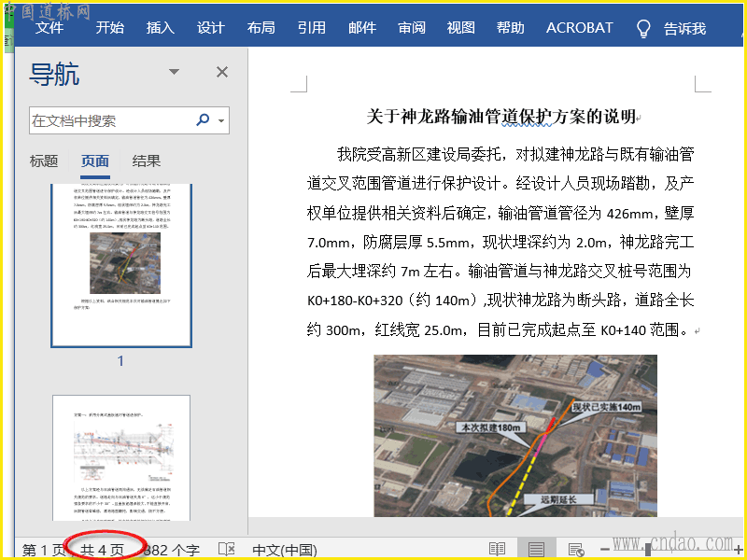Open navigation pane options dropdown arrow
The height and width of the screenshot is (560, 747).
174,72
